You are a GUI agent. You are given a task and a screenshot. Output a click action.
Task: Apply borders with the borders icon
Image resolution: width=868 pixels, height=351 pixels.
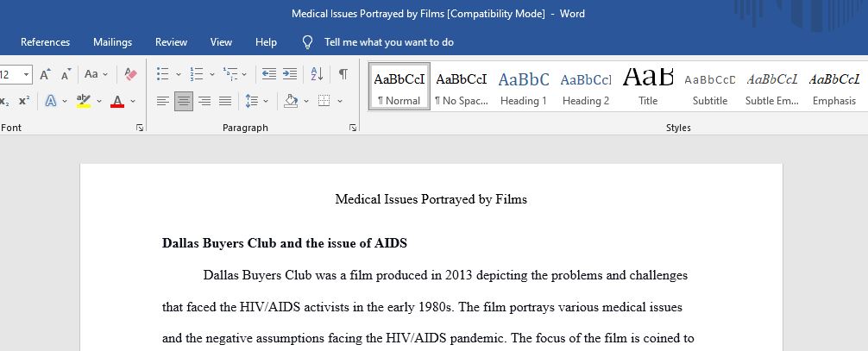tap(324, 101)
